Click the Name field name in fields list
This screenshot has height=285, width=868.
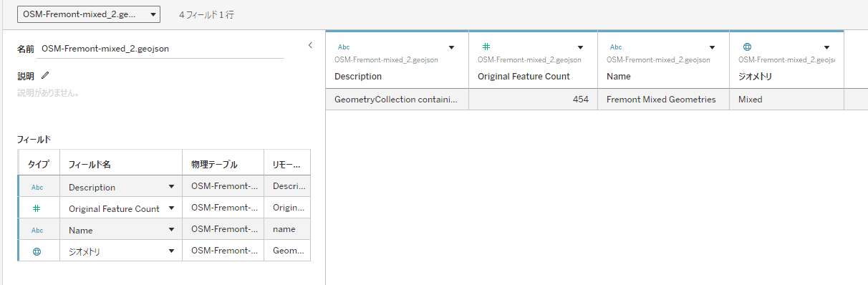81,230
